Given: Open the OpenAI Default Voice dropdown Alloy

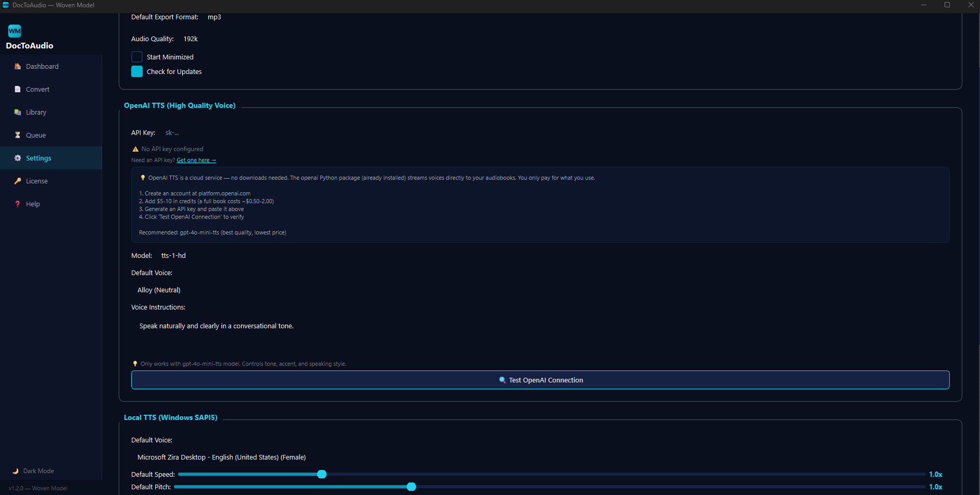Looking at the screenshot, I should 159,290.
